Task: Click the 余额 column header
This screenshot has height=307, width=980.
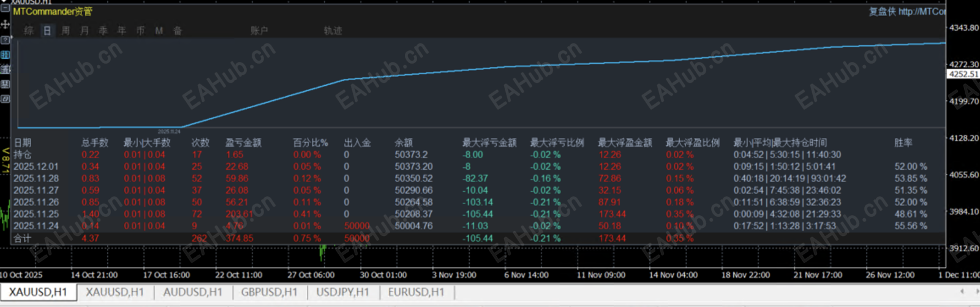Action: tap(404, 143)
